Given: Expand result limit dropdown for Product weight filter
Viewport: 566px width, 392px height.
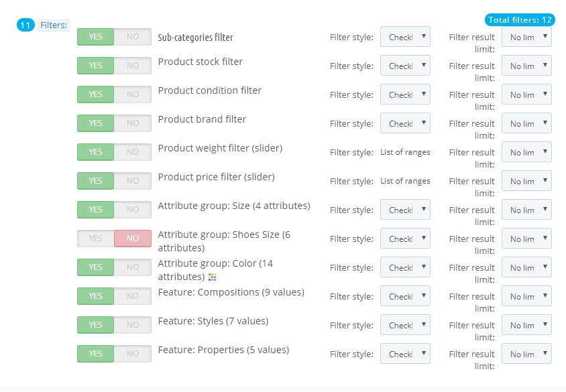Looking at the screenshot, I should click(x=526, y=152).
